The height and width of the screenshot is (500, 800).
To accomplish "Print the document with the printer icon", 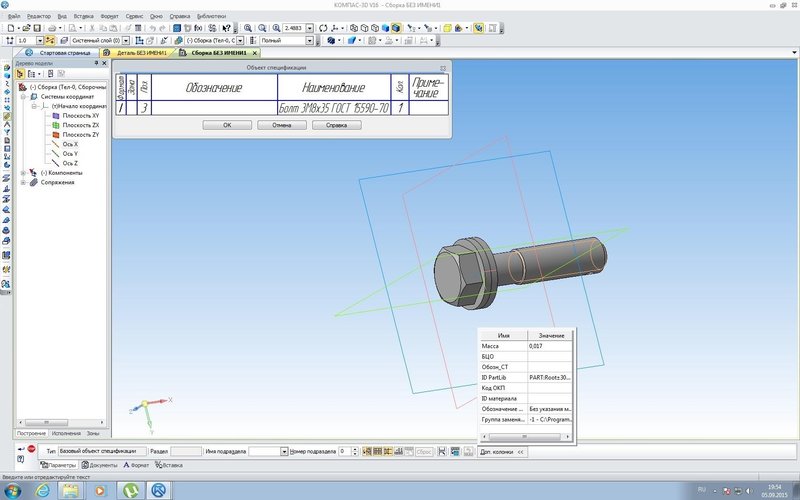I will coord(52,28).
